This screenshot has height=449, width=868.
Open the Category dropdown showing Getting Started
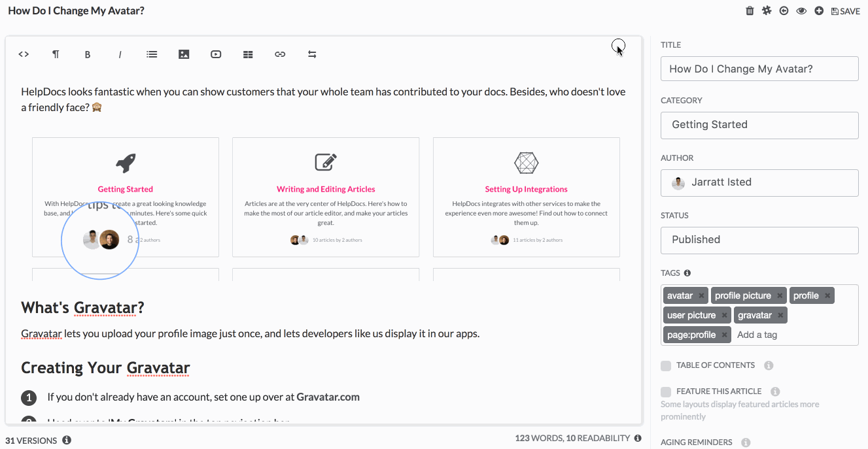(x=759, y=125)
